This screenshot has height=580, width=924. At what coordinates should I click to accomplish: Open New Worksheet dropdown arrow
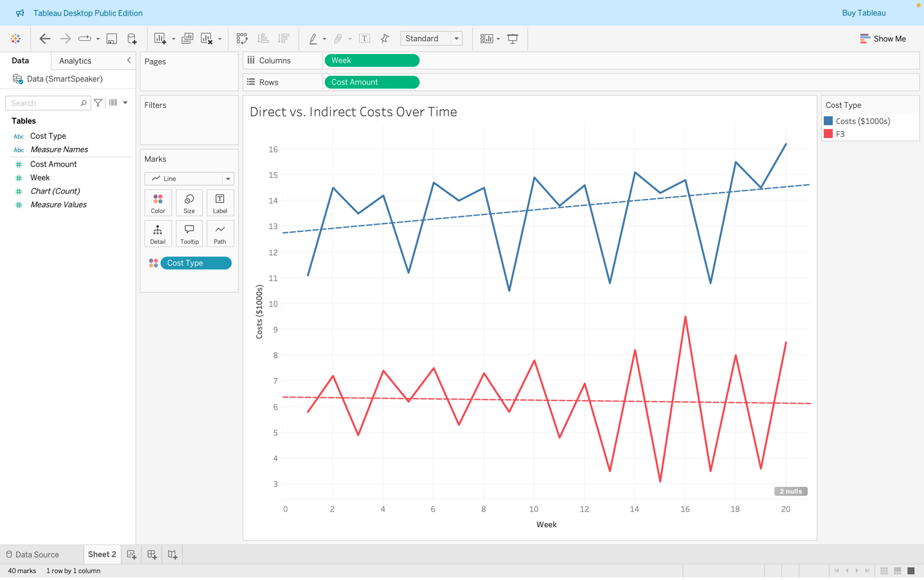click(x=173, y=39)
